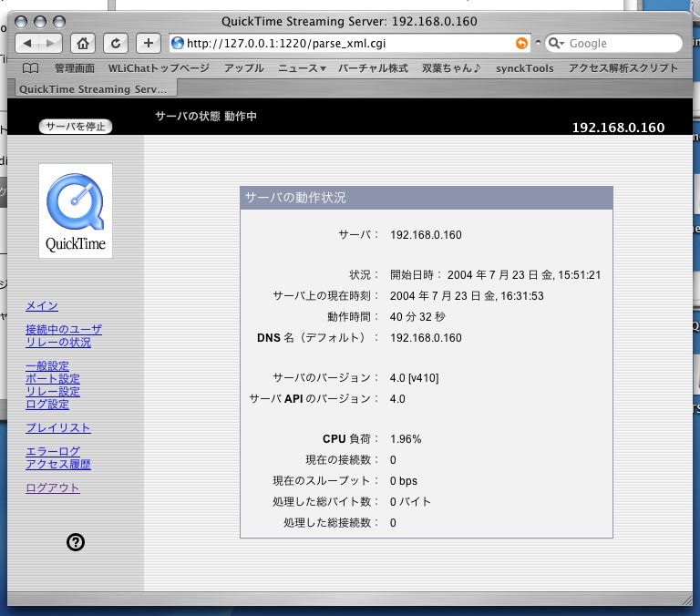Image resolution: width=700 pixels, height=616 pixels.
Task: Open the アップル bookmark
Action: [x=243, y=68]
